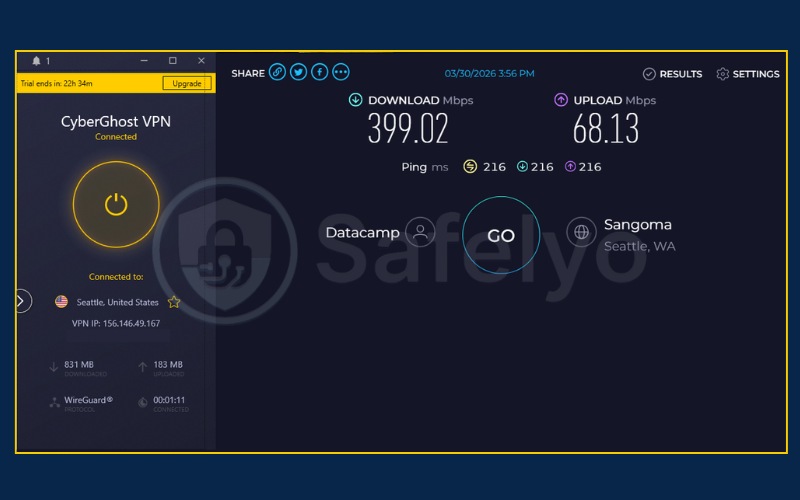This screenshot has width=800, height=500.
Task: Click the upload arrow icon
Action: click(x=561, y=99)
